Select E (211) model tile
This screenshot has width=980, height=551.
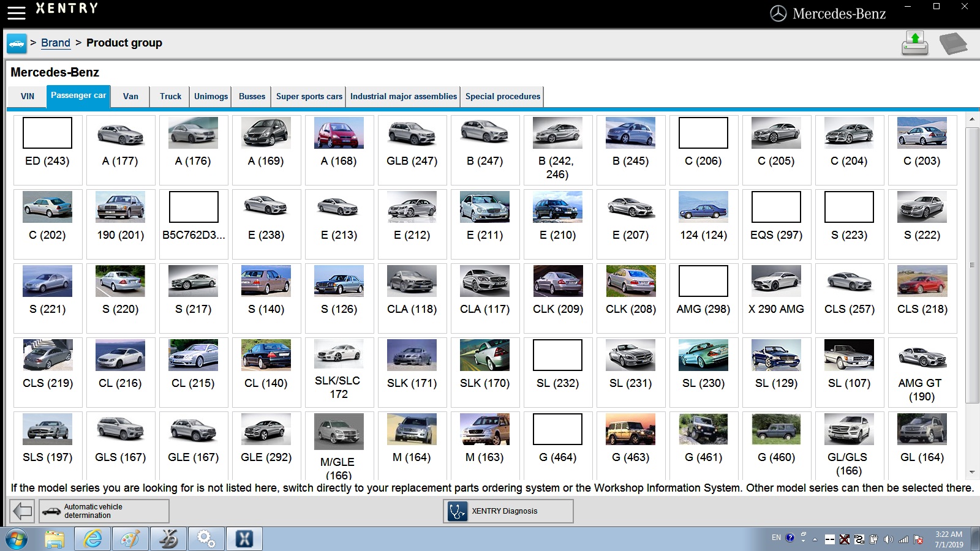[x=485, y=224]
